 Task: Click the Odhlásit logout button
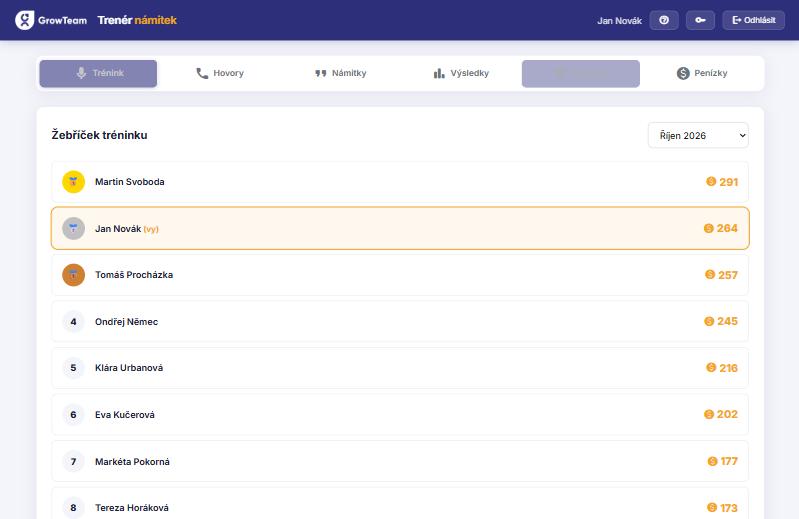pyautogui.click(x=754, y=20)
